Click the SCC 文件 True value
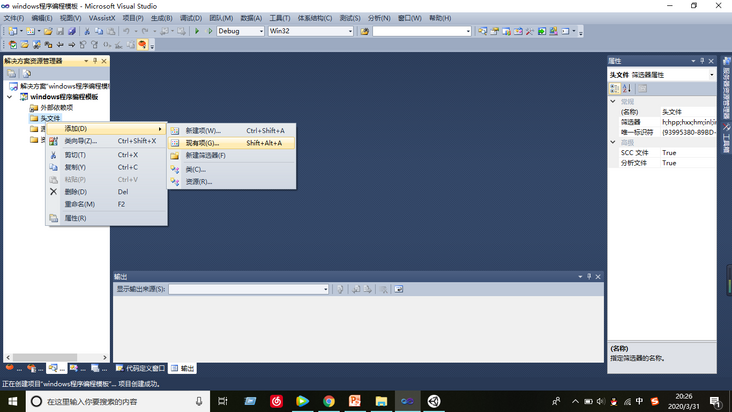 point(688,153)
